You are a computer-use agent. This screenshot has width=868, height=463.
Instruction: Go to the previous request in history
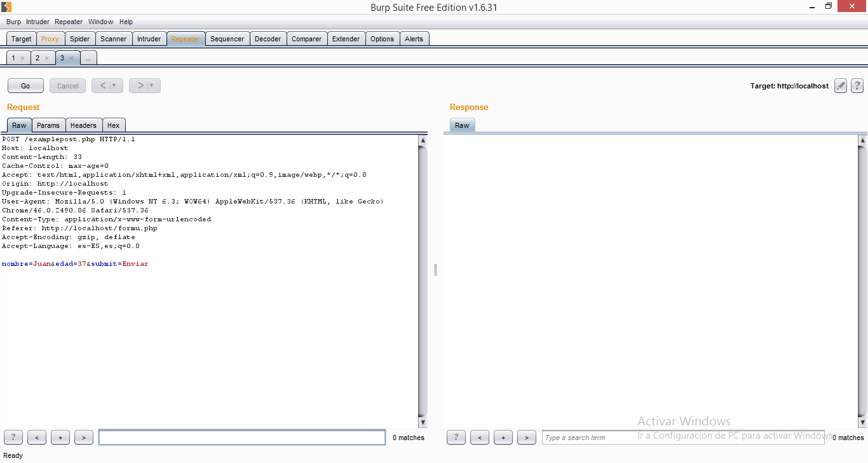pyautogui.click(x=102, y=86)
